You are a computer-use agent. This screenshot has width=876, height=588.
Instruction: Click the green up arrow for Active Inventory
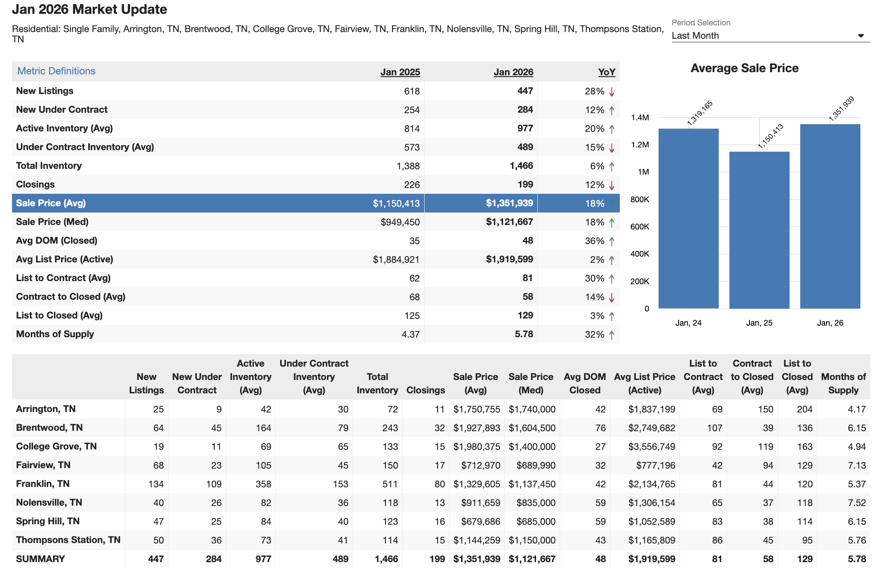(x=612, y=129)
